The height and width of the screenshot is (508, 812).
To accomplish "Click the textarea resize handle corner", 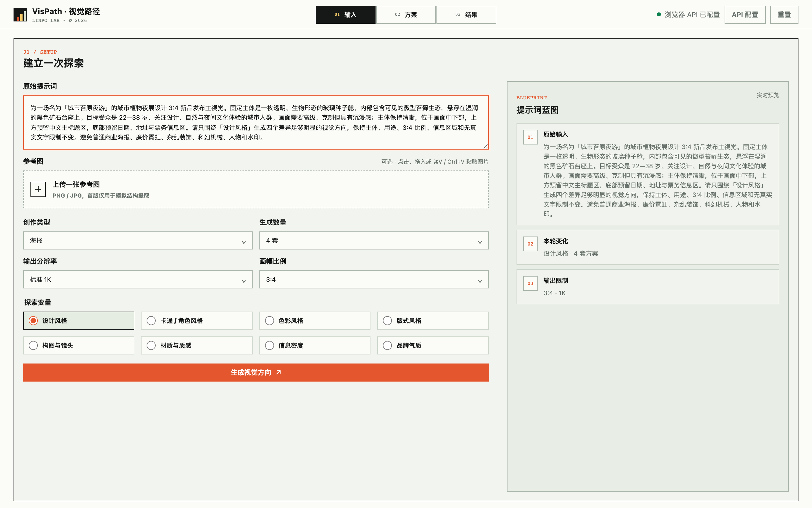I will (x=486, y=146).
